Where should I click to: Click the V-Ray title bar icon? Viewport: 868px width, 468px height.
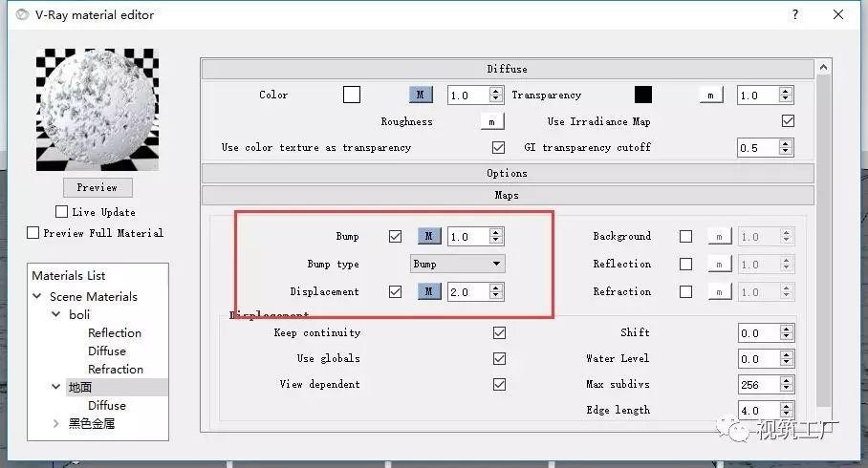pos(22,15)
